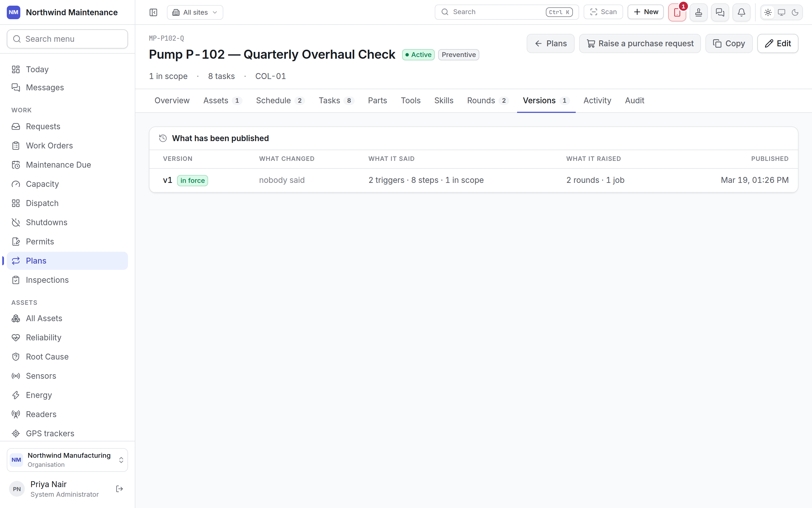Open the Skills tab

click(443, 100)
